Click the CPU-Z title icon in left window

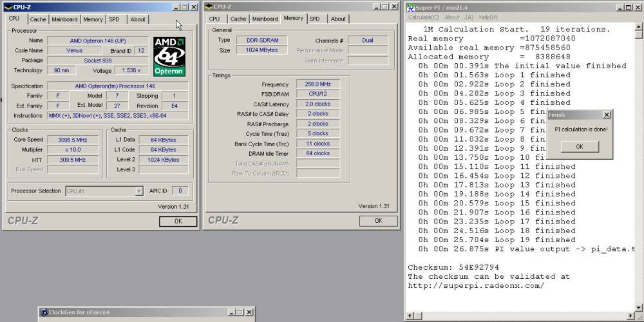tap(8, 7)
